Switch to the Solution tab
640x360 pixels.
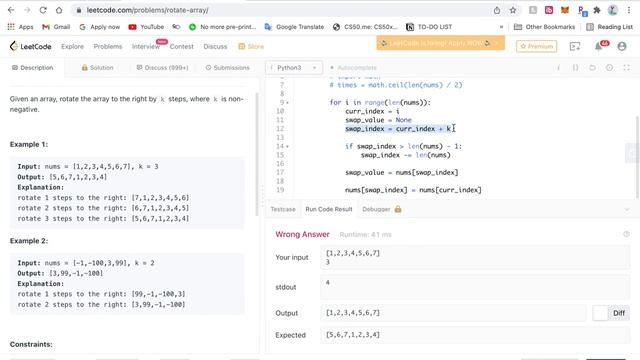point(97,68)
